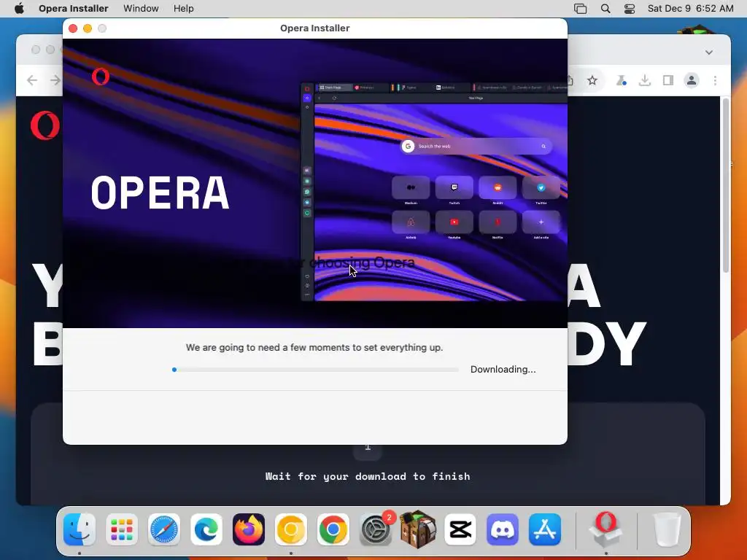Minimize the Opera Installer window

click(88, 28)
